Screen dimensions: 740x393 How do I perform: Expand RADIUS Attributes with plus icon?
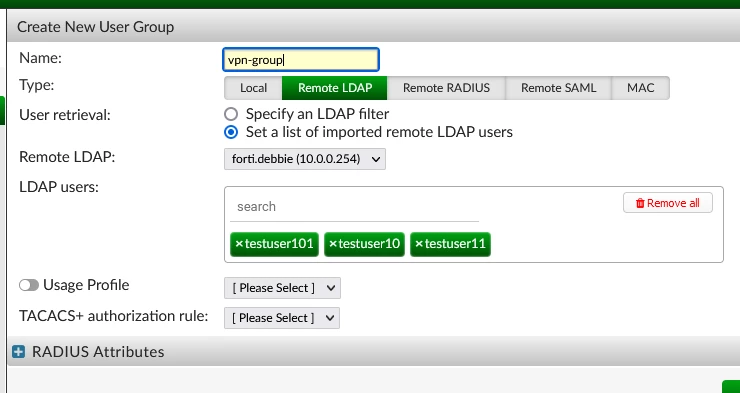tap(18, 352)
